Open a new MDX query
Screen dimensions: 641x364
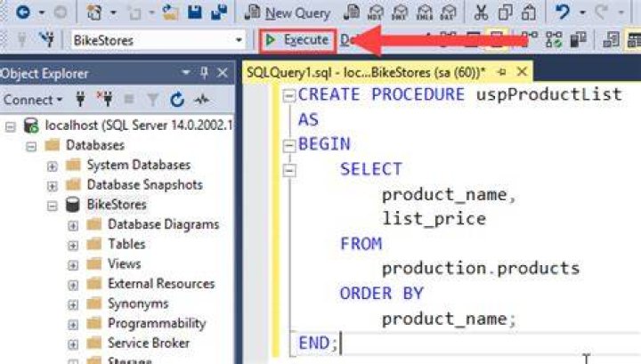pyautogui.click(x=375, y=12)
